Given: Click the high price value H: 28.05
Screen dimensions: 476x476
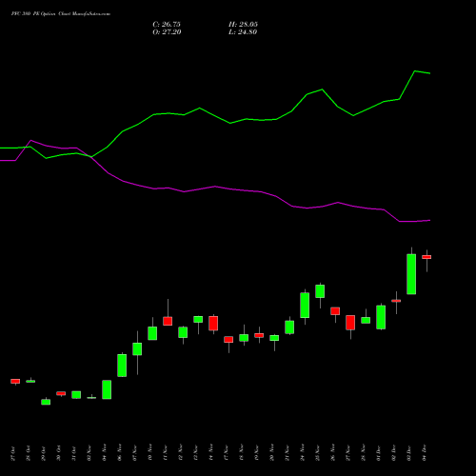Looking at the screenshot, I should [243, 25].
